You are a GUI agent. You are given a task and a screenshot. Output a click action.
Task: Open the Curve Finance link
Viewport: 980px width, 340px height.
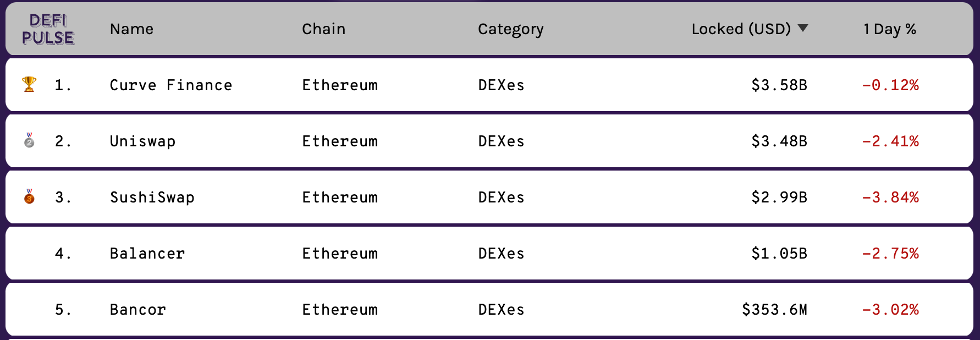tap(170, 85)
